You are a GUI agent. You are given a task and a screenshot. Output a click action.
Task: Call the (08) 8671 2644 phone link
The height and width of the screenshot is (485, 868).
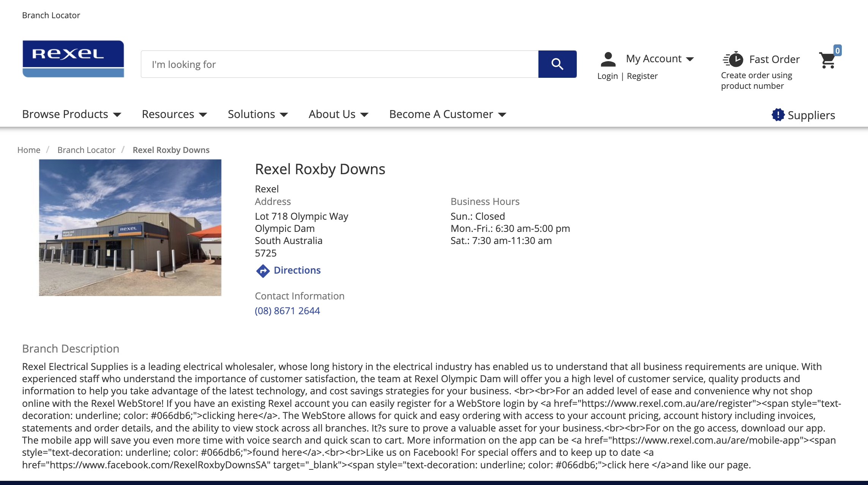287,311
